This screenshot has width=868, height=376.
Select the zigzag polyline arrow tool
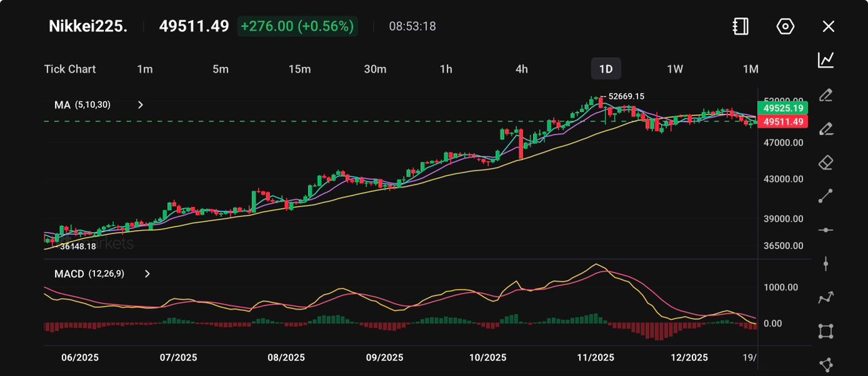point(825,297)
